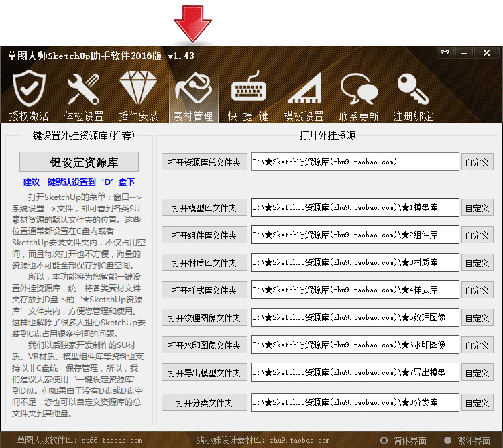Click 自定义 next to ★7导出模型 path
This screenshot has height=448, width=503.
click(x=478, y=373)
